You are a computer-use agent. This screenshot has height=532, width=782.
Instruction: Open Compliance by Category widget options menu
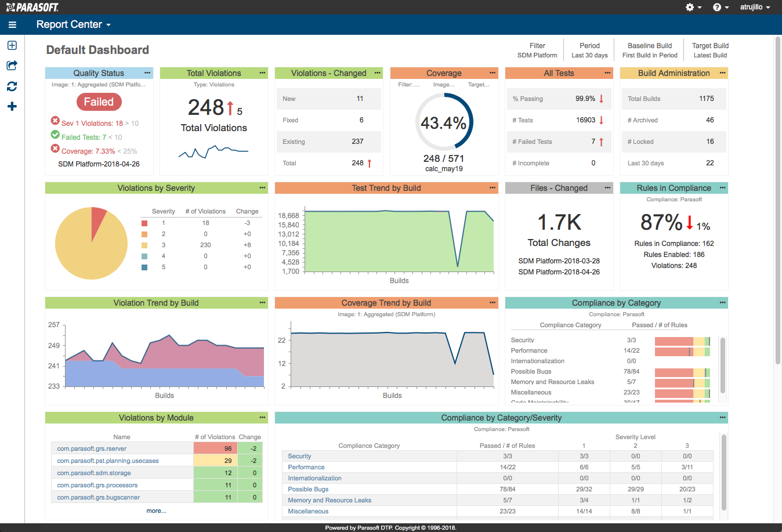tap(722, 303)
